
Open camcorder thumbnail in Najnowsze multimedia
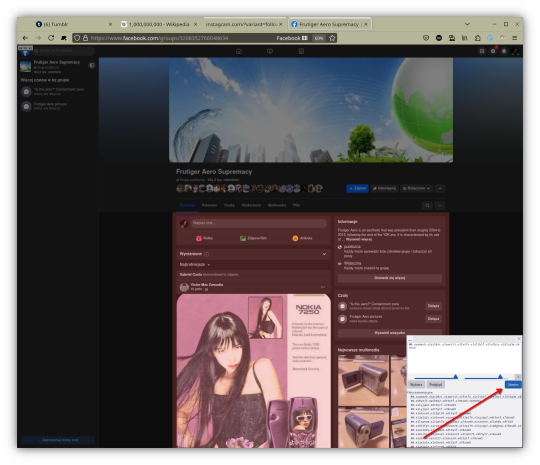(x=363, y=381)
